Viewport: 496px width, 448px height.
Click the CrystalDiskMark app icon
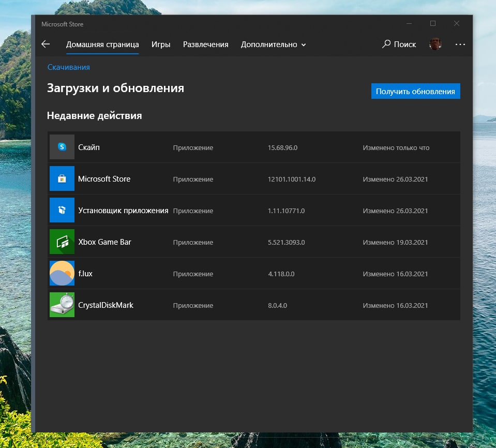[x=62, y=305]
